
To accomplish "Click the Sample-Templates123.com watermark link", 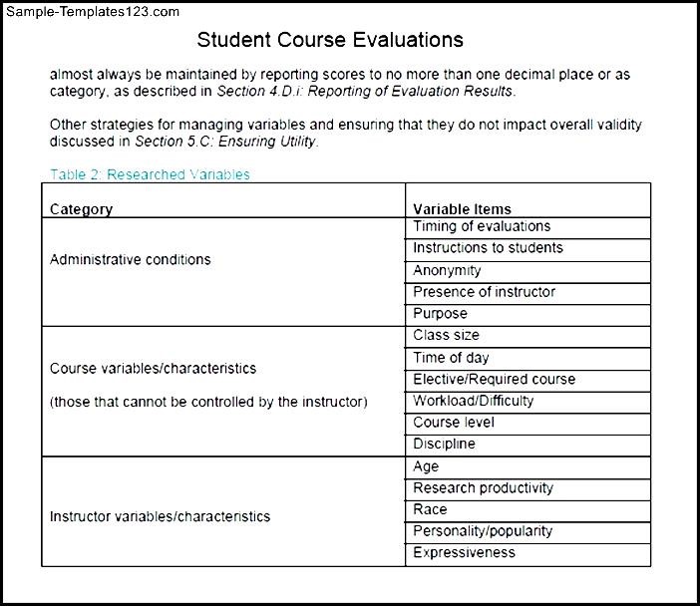I will pyautogui.click(x=91, y=12).
